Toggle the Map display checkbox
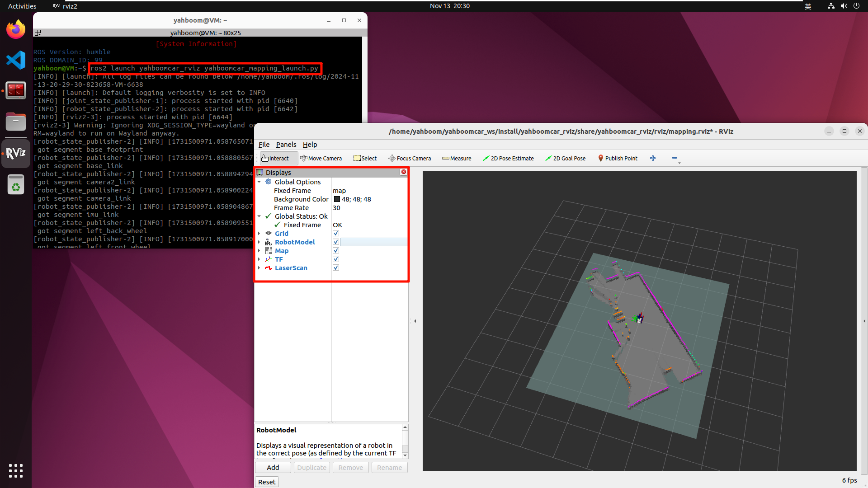The height and width of the screenshot is (488, 868). [336, 250]
